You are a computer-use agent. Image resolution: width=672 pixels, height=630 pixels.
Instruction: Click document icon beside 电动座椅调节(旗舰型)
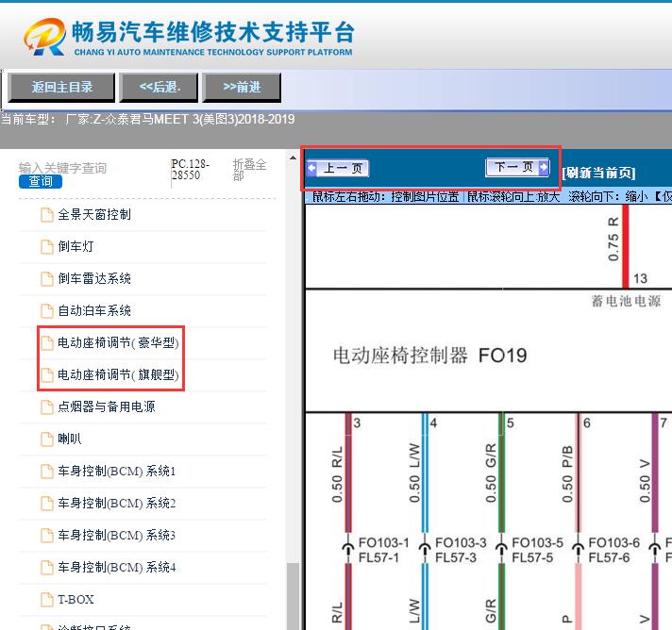point(46,375)
